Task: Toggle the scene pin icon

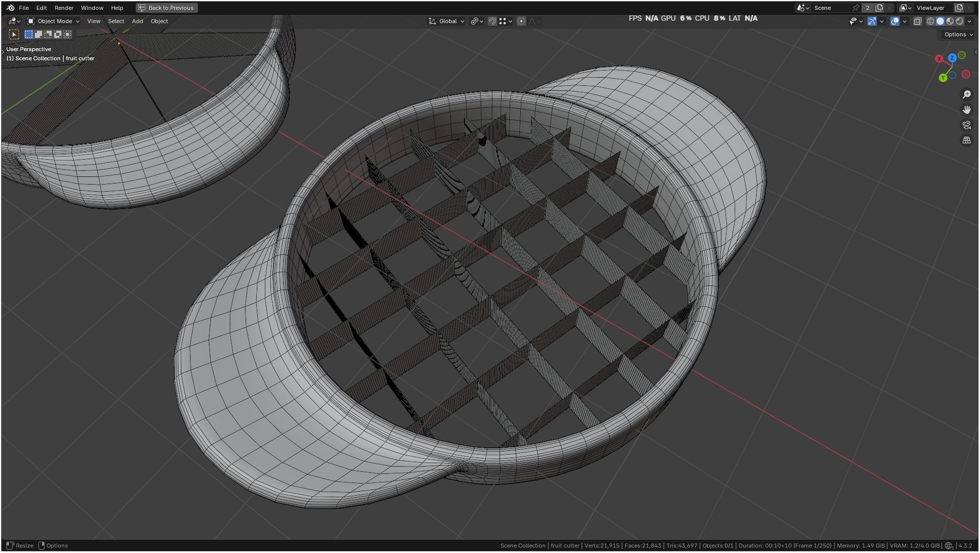Action: [x=856, y=8]
